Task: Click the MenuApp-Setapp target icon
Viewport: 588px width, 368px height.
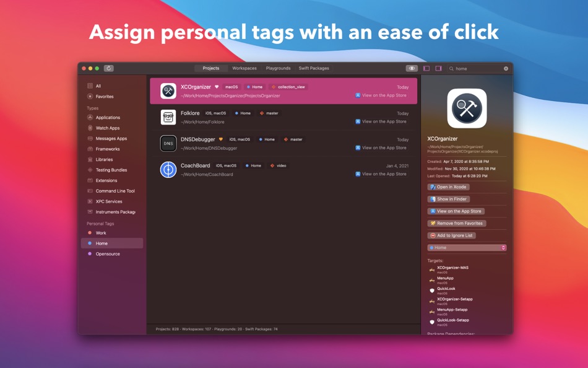Action: [432, 312]
